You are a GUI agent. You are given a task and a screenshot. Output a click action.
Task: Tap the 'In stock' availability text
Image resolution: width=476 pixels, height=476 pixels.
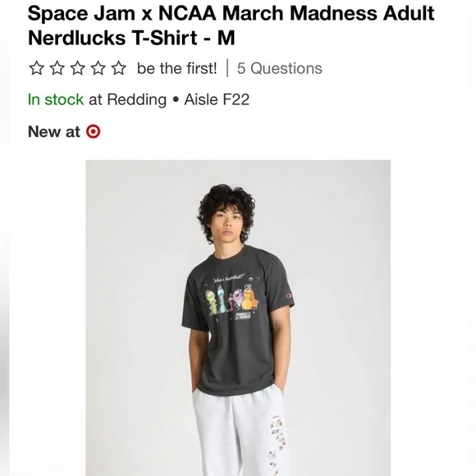click(x=56, y=99)
